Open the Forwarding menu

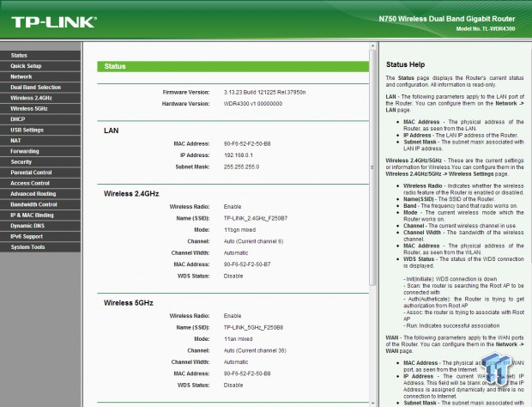(x=40, y=151)
